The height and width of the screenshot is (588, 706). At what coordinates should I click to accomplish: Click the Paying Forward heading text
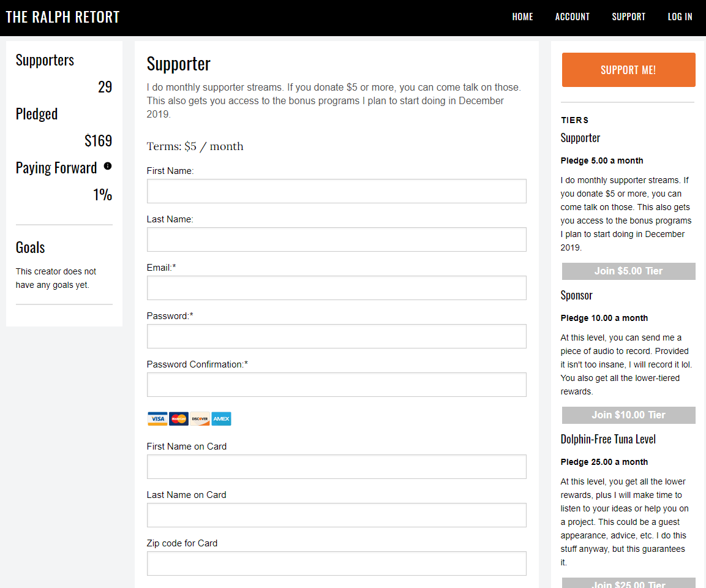click(x=56, y=167)
